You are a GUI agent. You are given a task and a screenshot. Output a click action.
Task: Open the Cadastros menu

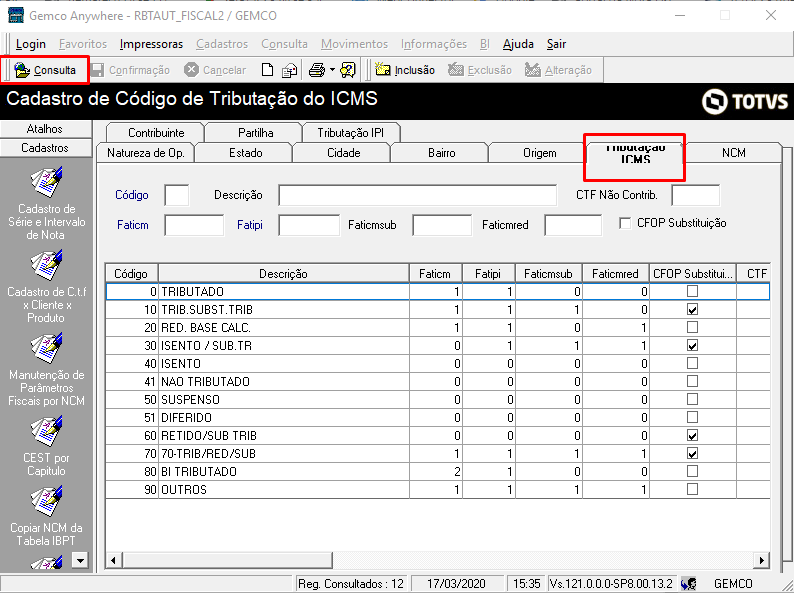pos(222,44)
